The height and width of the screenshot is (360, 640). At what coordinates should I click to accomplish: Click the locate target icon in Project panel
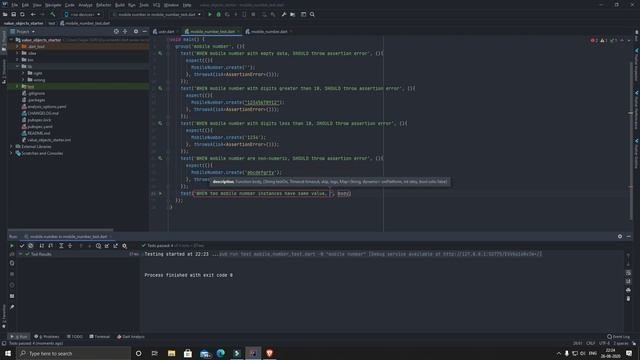click(x=116, y=31)
